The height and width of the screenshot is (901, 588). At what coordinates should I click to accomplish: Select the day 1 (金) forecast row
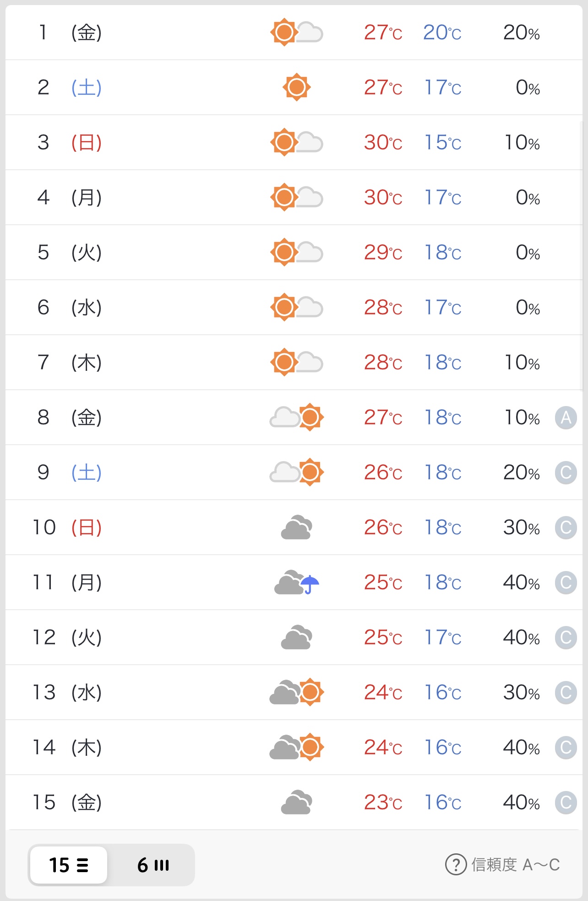tap(293, 33)
